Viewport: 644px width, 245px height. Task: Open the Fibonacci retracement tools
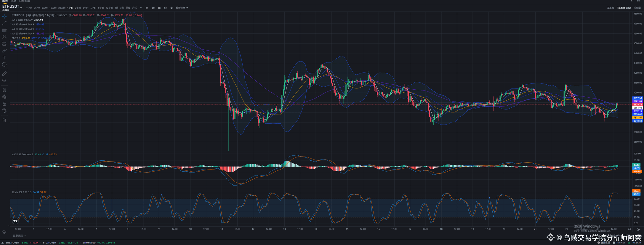4,30
